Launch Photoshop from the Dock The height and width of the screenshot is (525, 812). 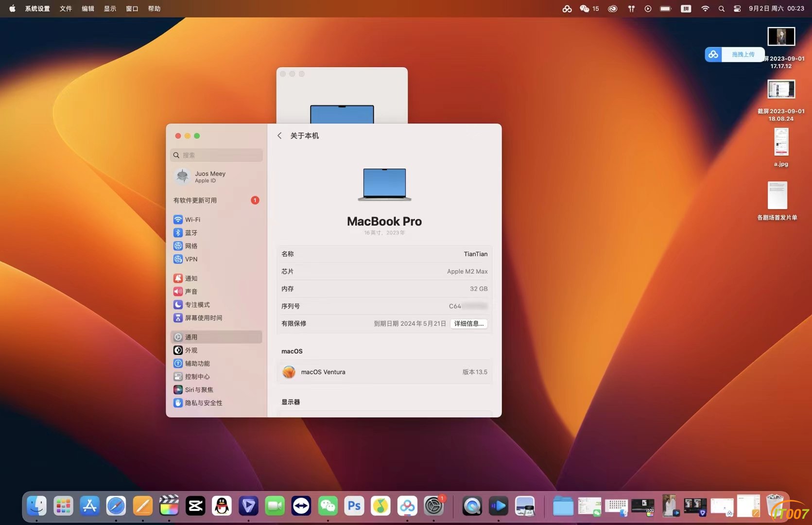[x=354, y=506]
